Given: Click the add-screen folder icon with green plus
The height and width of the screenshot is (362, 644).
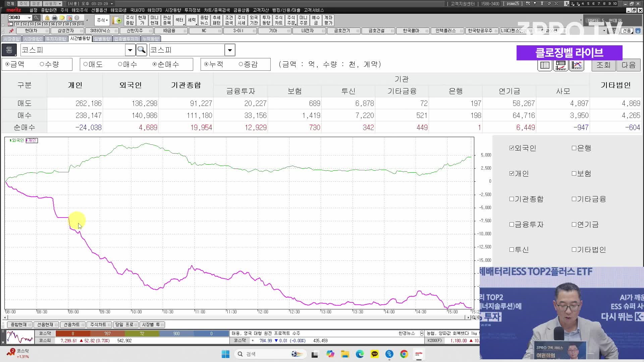Looking at the screenshot, I should [x=117, y=20].
